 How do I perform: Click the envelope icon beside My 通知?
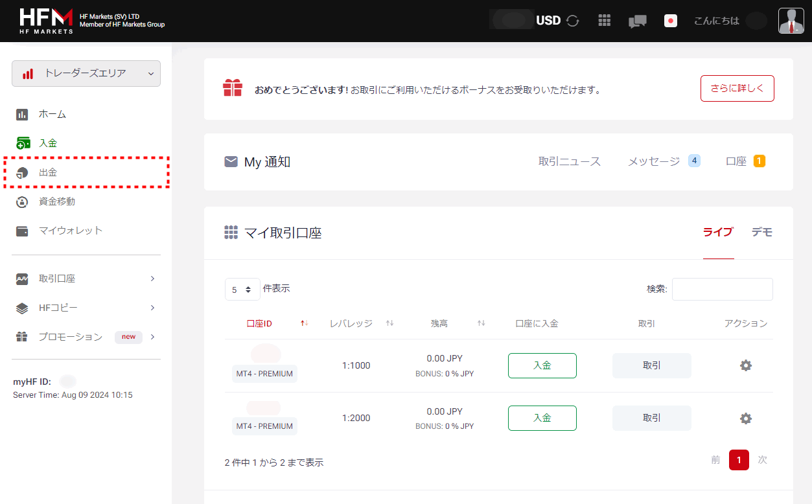pyautogui.click(x=231, y=161)
